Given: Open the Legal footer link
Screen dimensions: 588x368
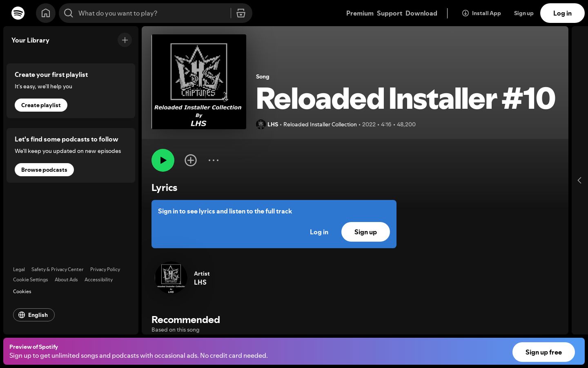Looking at the screenshot, I should point(19,269).
